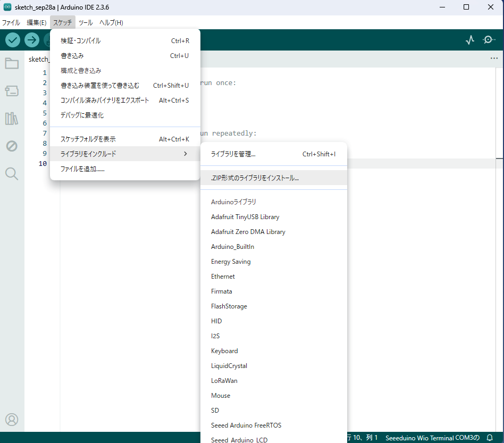Click the Upload arrow toolbar icon
Image resolution: width=504 pixels, height=443 pixels.
pos(32,40)
